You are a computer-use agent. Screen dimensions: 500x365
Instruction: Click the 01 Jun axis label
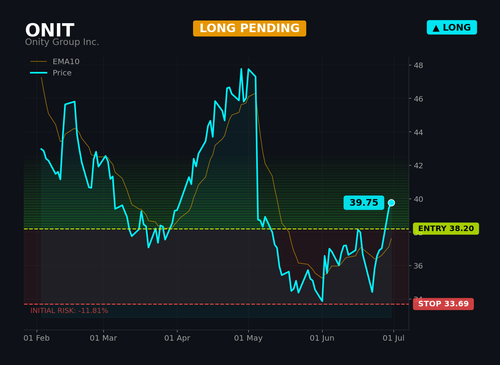coord(322,338)
